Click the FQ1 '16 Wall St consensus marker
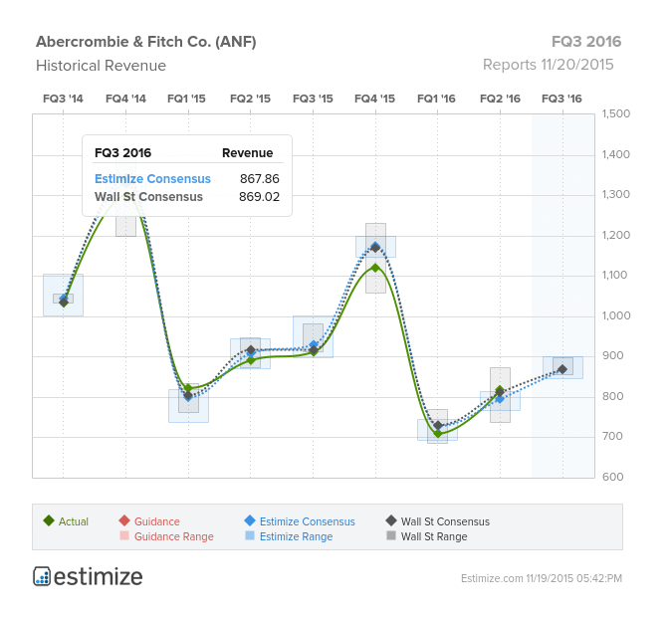This screenshot has height=617, width=672. pyautogui.click(x=438, y=426)
